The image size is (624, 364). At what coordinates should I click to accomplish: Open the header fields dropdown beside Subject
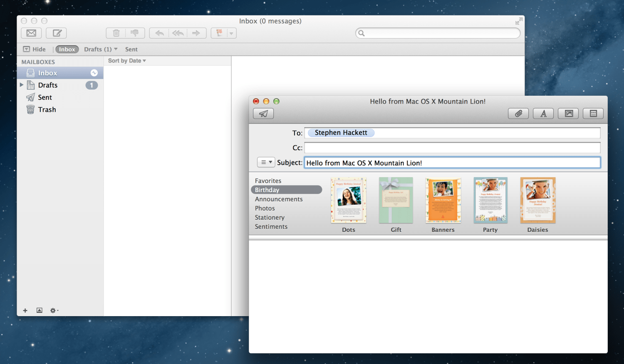pyautogui.click(x=266, y=162)
